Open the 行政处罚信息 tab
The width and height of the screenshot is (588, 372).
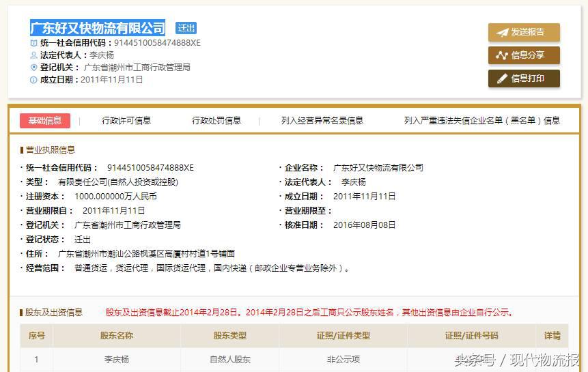pos(216,121)
